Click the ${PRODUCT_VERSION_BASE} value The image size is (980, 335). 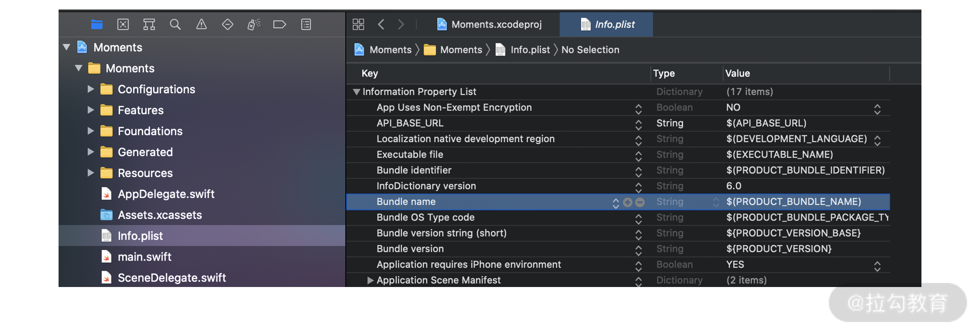[x=793, y=233]
